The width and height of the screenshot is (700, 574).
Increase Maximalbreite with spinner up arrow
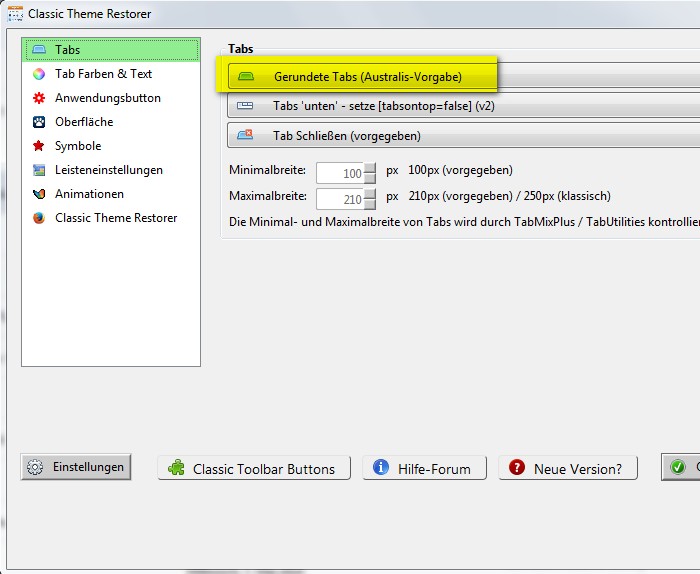click(370, 194)
